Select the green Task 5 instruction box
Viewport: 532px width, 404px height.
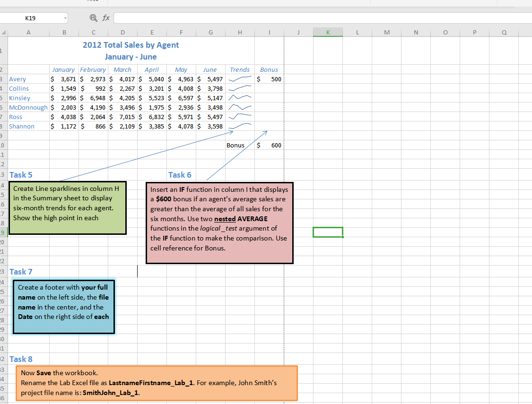tap(68, 208)
